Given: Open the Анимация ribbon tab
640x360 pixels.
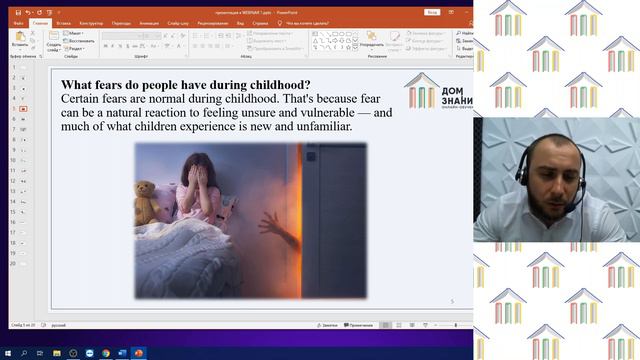Looking at the screenshot, I should [149, 23].
